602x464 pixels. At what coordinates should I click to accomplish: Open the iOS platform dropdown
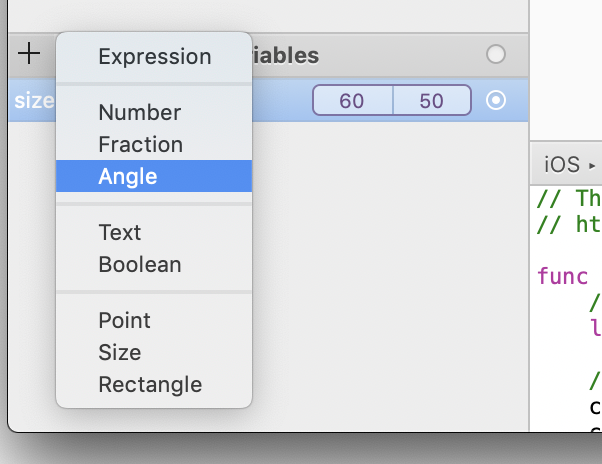coord(569,165)
